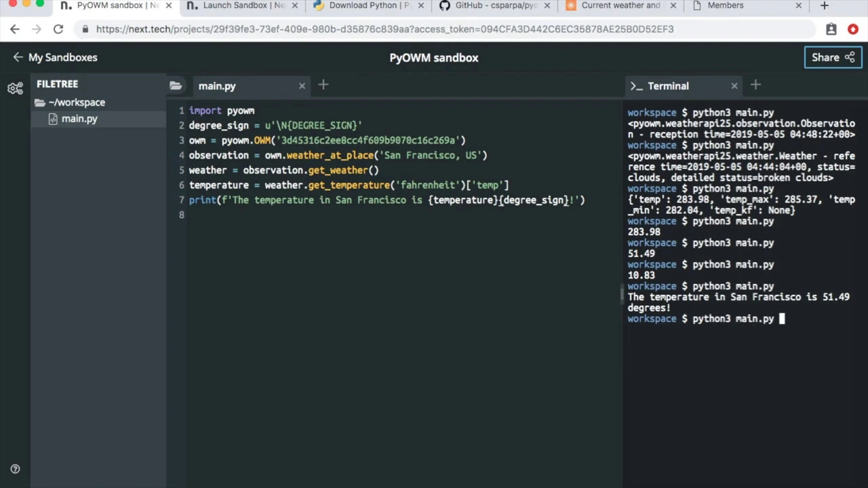Viewport: 868px width, 488px height.
Task: Click the print statement on line 7
Action: coord(387,200)
